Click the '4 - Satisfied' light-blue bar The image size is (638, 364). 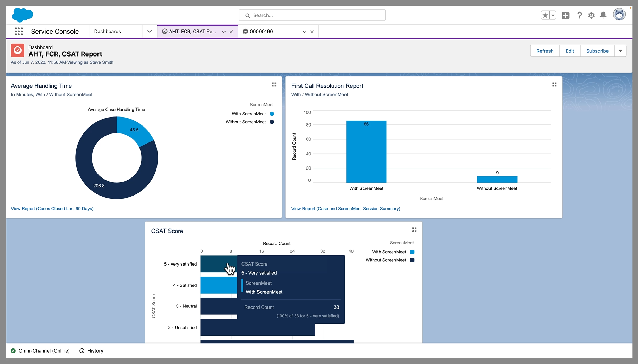(x=219, y=285)
